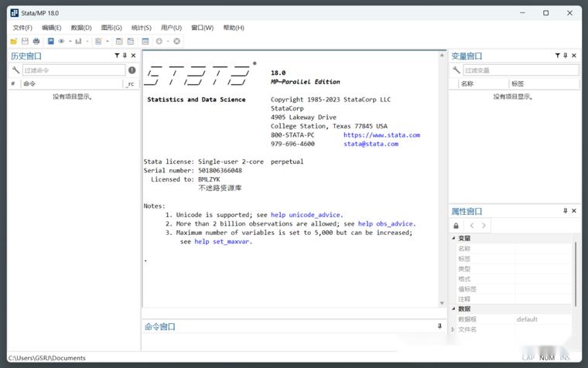
Task: Close the 变量窗口 panel
Action: pos(574,56)
